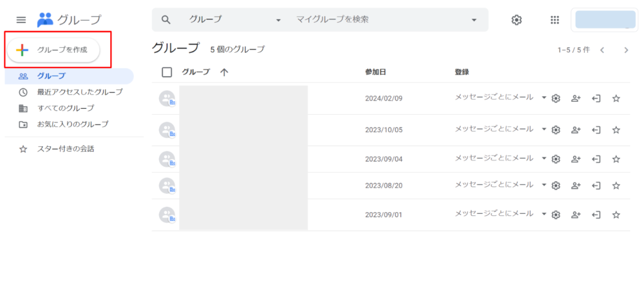
Task: Click the 2023/08/20 join date
Action: pos(384,186)
